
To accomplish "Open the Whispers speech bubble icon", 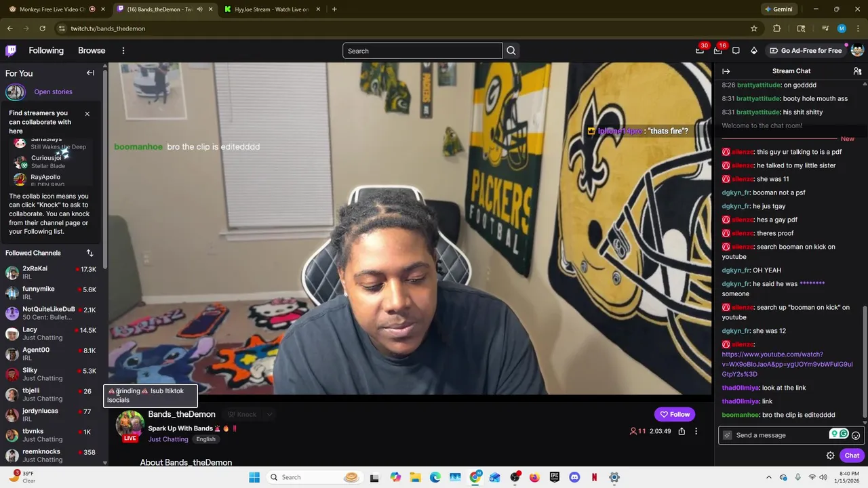I will click(736, 51).
